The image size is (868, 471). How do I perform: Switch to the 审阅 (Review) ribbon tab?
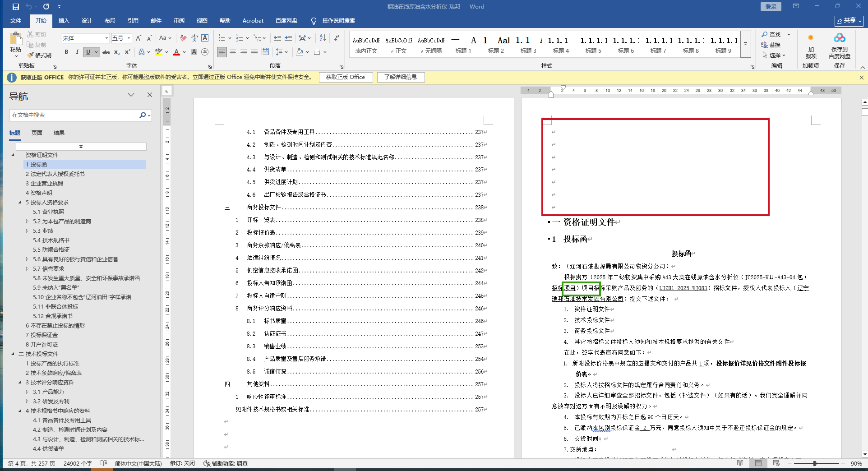[x=179, y=21]
